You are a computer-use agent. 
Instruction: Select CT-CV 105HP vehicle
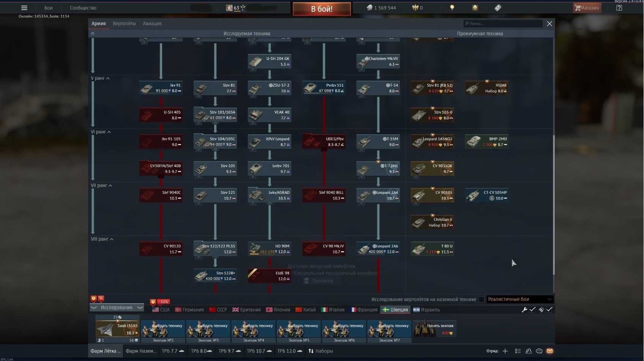coord(486,195)
